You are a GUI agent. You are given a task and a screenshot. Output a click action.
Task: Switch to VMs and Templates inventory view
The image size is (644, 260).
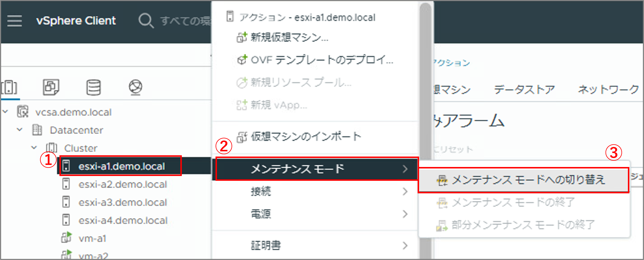51,87
